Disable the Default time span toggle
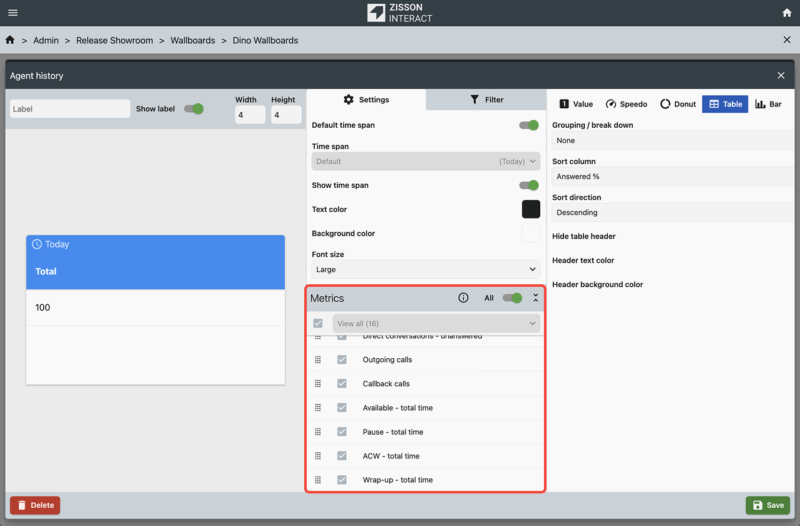This screenshot has height=526, width=800. coord(529,125)
